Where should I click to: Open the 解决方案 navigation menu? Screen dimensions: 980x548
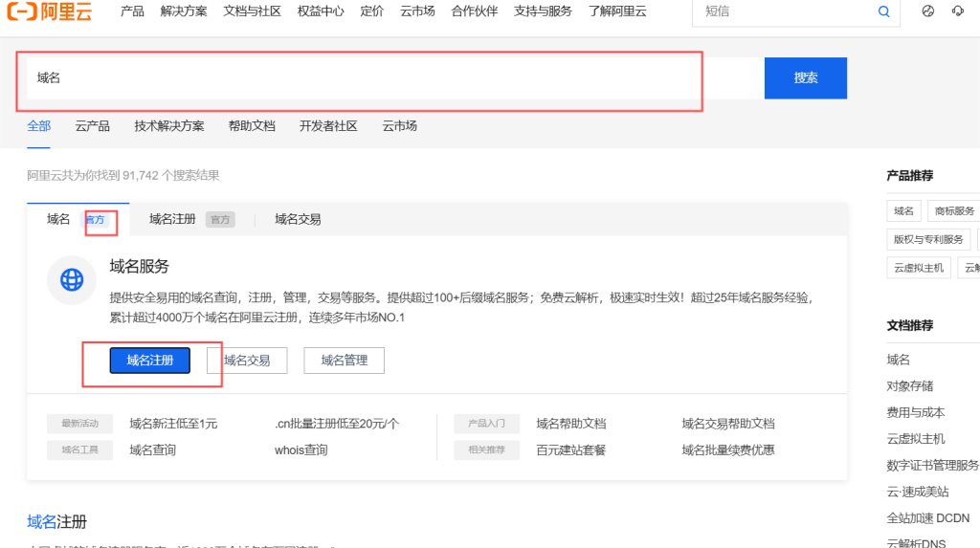coord(184,11)
